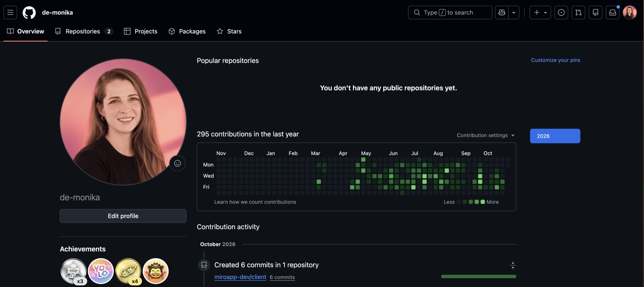The height and width of the screenshot is (287, 644).
Task: Open the Pull requests icon in header
Action: click(x=578, y=13)
